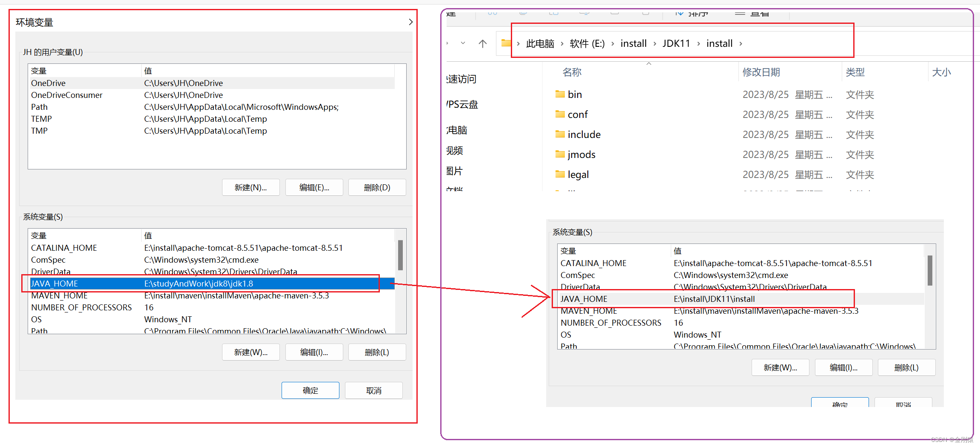Click the up-arrow navigation icon in Explorer
Image resolution: width=980 pixels, height=447 pixels.
pyautogui.click(x=482, y=43)
